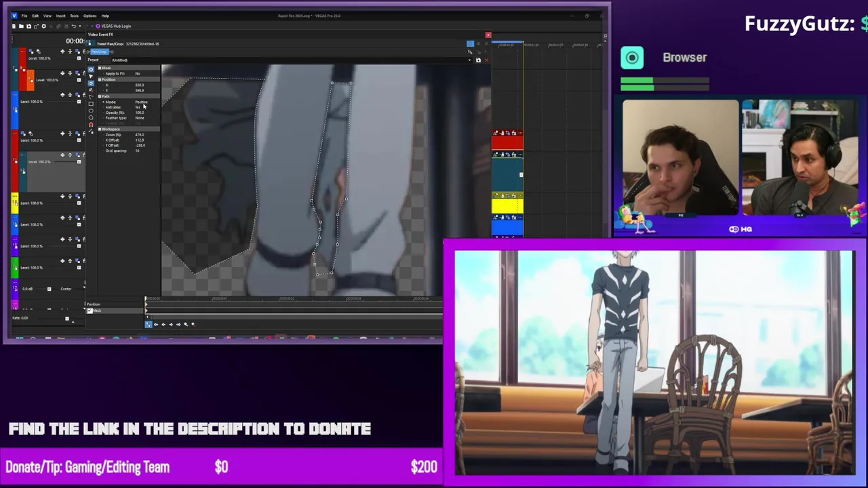Viewport: 868px width, 488px height.
Task: Collapse the Mask property section
Action: click(x=100, y=68)
